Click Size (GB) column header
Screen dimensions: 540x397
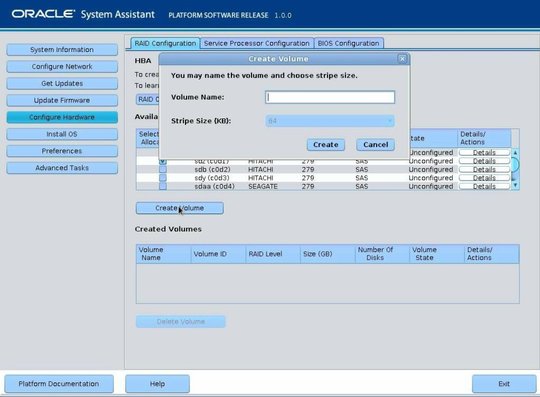(328, 254)
